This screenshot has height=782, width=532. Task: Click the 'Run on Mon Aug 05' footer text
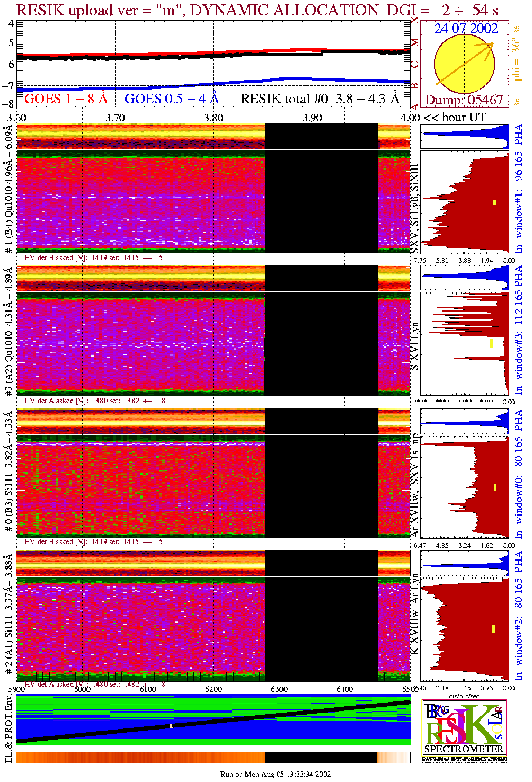(275, 774)
